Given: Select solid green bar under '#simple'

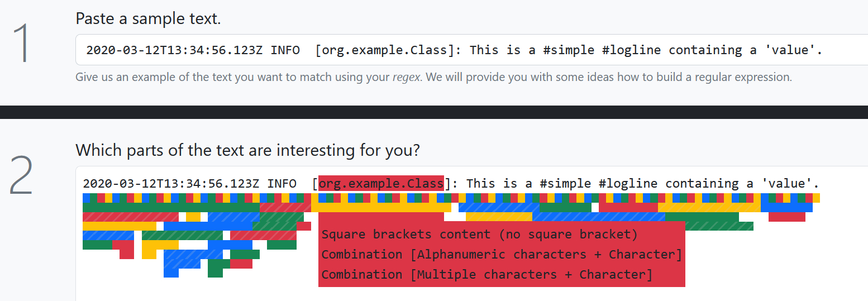Looking at the screenshot, I should point(565,207).
